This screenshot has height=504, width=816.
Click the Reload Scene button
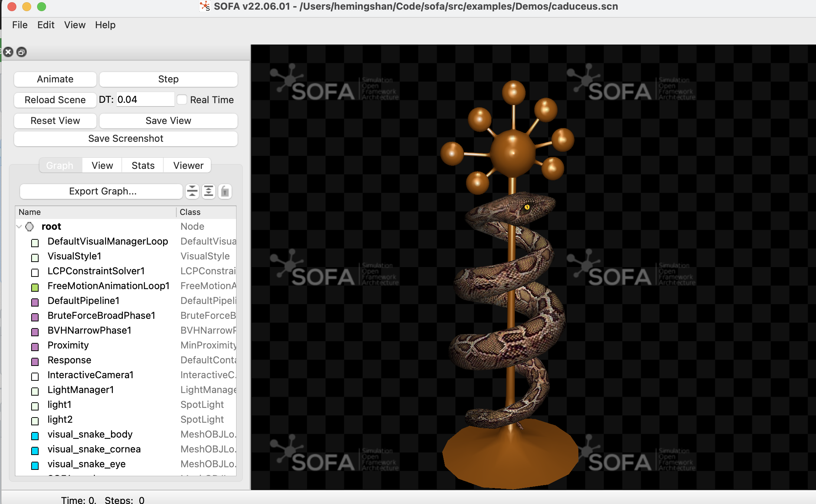click(x=55, y=100)
